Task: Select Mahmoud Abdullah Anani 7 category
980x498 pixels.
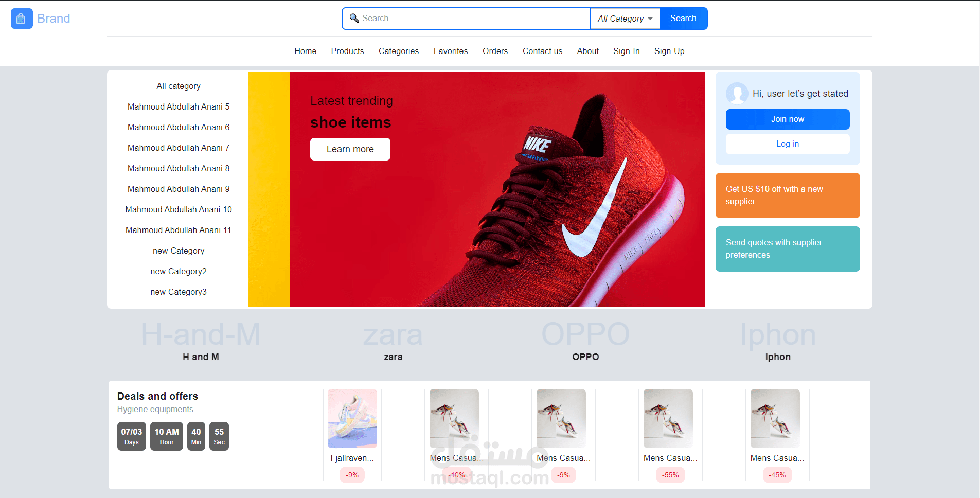Action: (179, 148)
